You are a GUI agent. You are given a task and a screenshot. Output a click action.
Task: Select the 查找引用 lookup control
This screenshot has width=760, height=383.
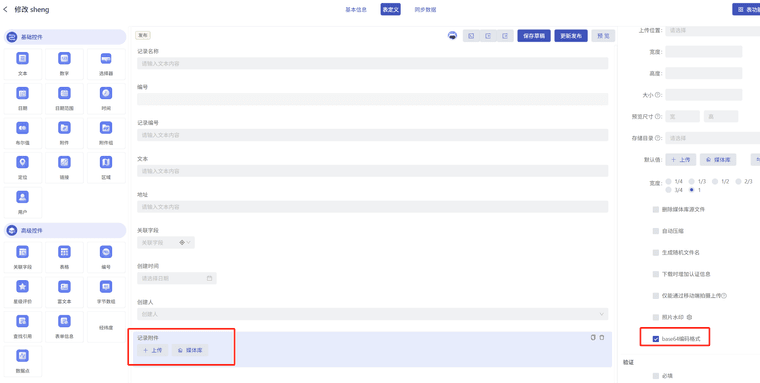point(23,327)
